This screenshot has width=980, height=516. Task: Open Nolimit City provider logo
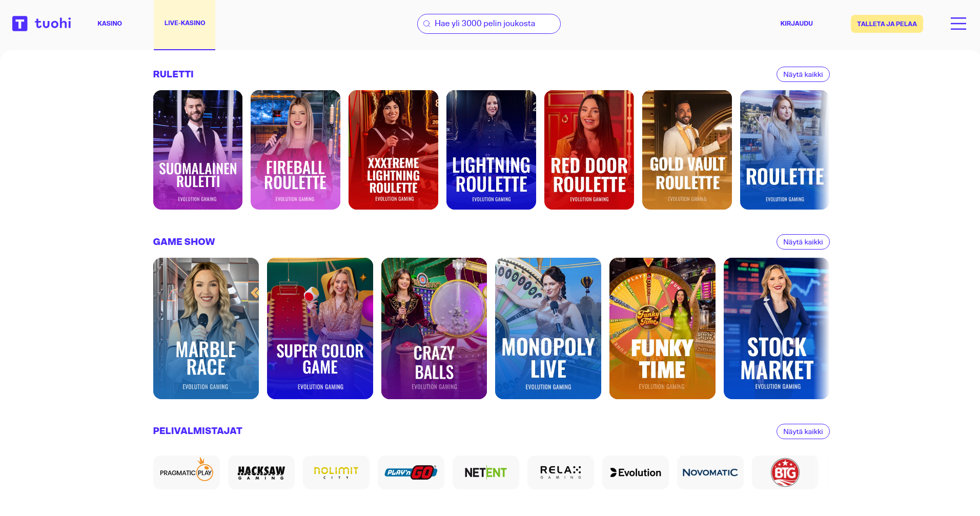pyautogui.click(x=336, y=472)
